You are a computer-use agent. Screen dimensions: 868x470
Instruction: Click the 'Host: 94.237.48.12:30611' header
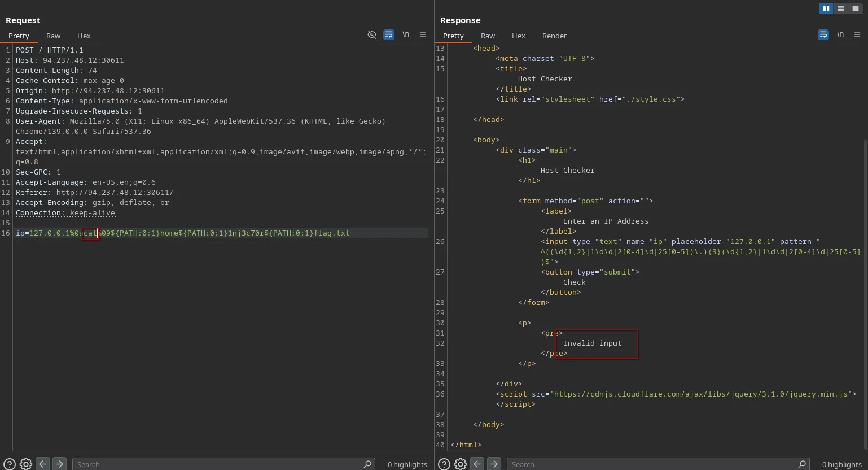coord(70,60)
